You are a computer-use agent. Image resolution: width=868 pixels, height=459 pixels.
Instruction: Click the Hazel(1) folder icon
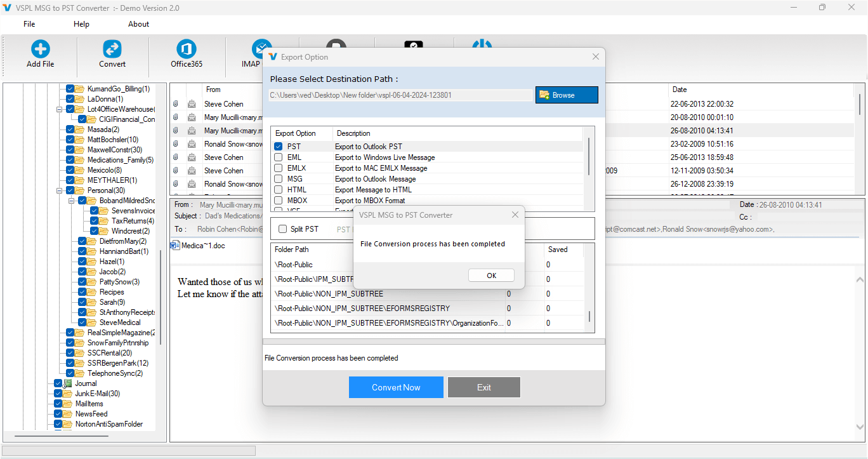coord(92,262)
